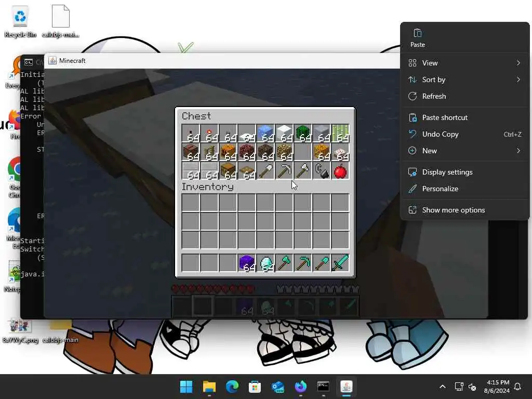Open the Windows Start menu

(187, 387)
